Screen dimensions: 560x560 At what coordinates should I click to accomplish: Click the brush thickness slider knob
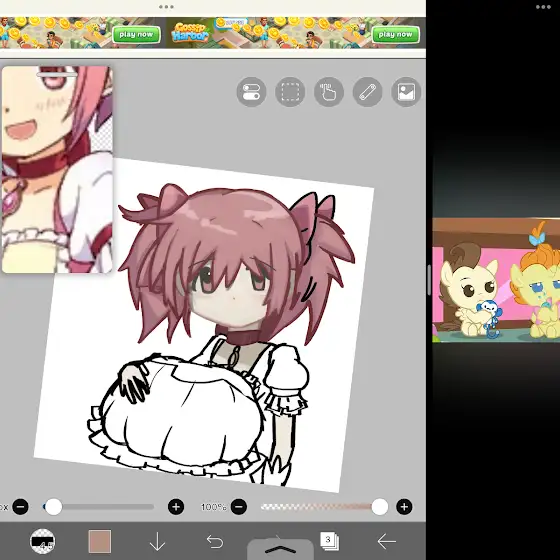click(53, 507)
